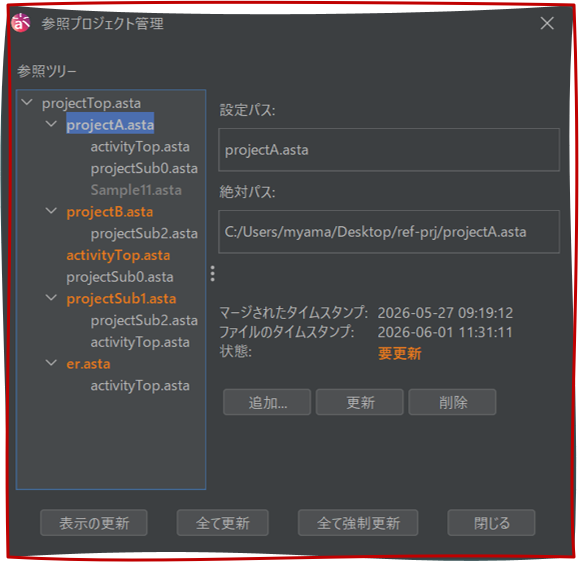Viewport: 579px width, 562px height.
Task: Click the 全て強制更新 force update all button
Action: point(358,523)
